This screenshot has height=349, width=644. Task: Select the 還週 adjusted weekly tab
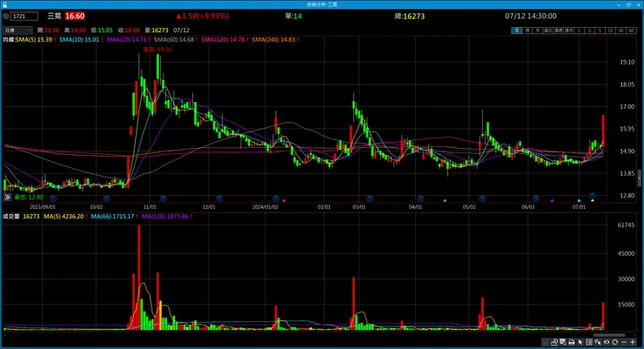pyautogui.click(x=558, y=30)
